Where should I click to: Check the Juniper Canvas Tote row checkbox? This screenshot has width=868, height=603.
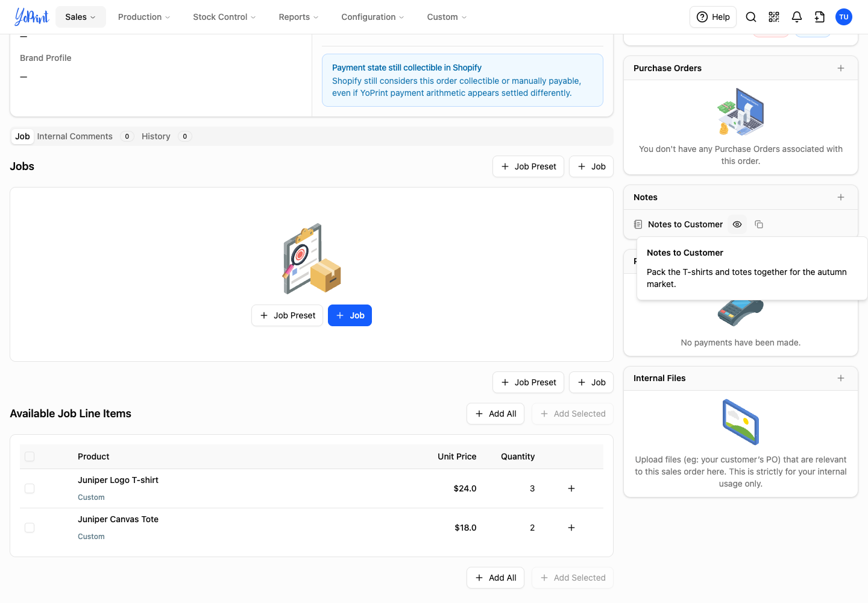[x=30, y=528]
